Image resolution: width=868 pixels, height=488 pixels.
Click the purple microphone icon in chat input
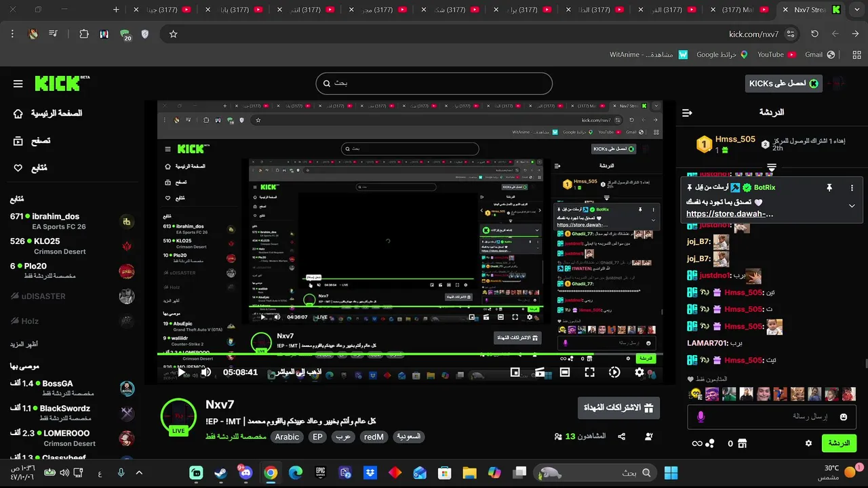pos(701,417)
